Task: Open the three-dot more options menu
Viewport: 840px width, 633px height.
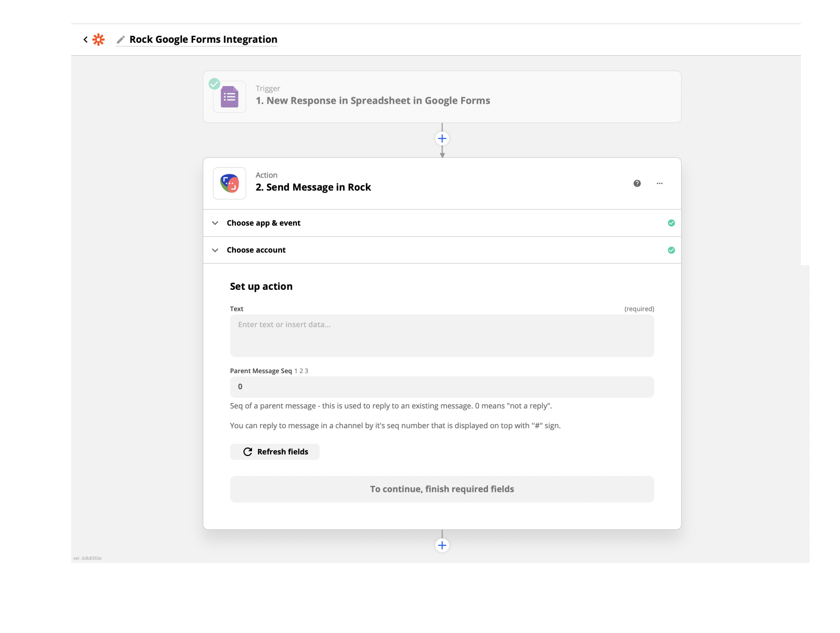Action: 659,183
